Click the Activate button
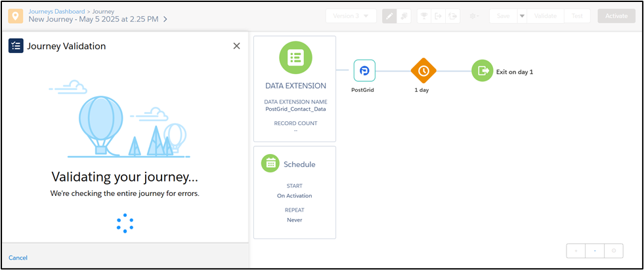 click(616, 16)
